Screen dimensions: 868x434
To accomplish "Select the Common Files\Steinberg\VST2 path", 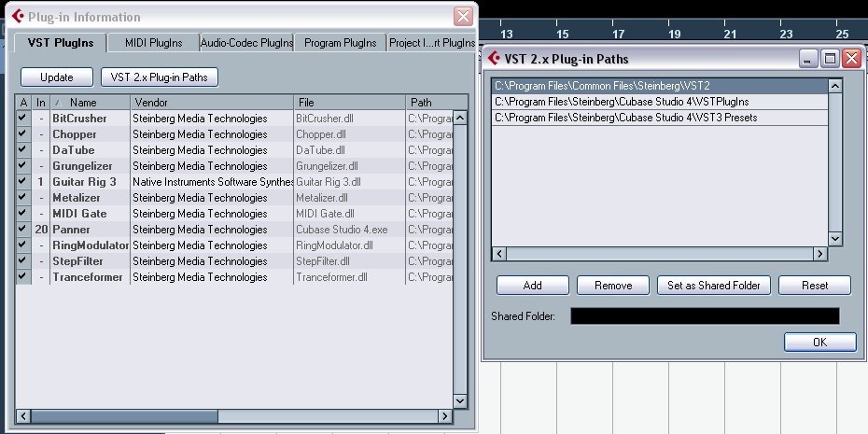I will coord(660,86).
